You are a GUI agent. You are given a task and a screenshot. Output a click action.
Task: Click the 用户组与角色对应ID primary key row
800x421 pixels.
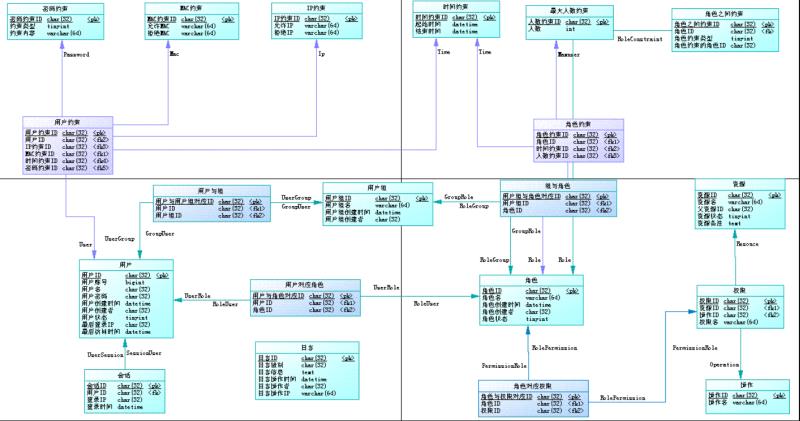(558, 196)
